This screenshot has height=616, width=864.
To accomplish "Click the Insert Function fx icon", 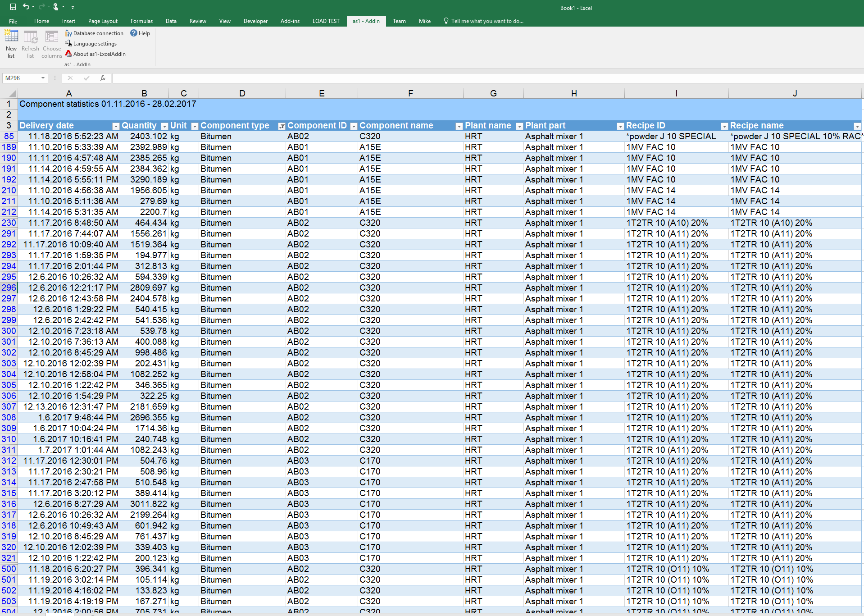I will tap(103, 78).
